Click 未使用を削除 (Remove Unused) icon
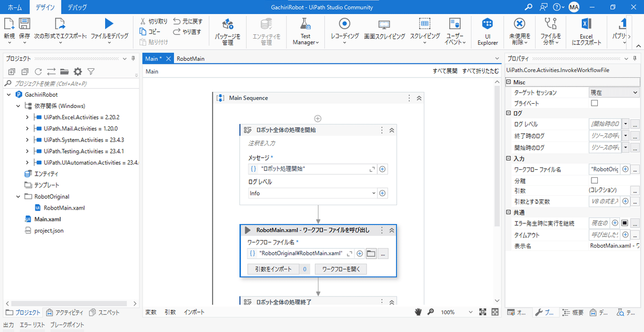This screenshot has height=332, width=644. (519, 24)
